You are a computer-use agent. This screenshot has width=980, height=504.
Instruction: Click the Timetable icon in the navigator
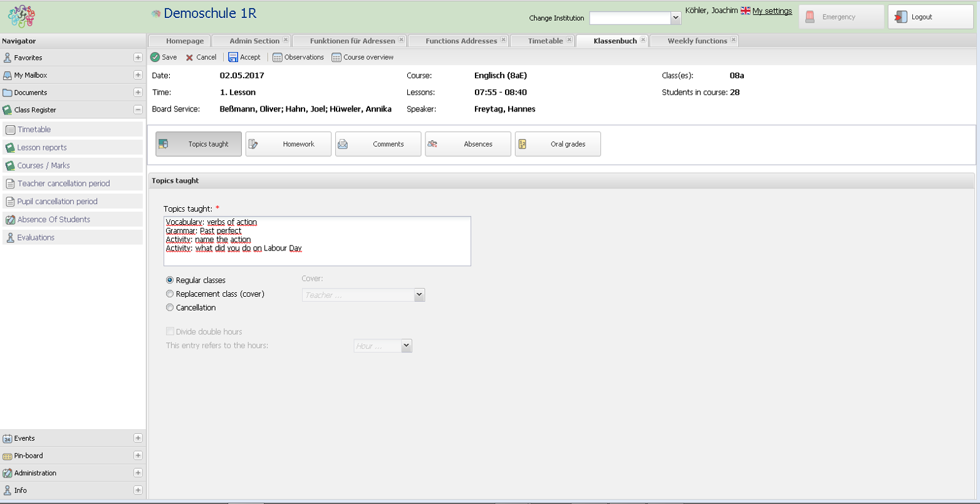click(x=9, y=129)
